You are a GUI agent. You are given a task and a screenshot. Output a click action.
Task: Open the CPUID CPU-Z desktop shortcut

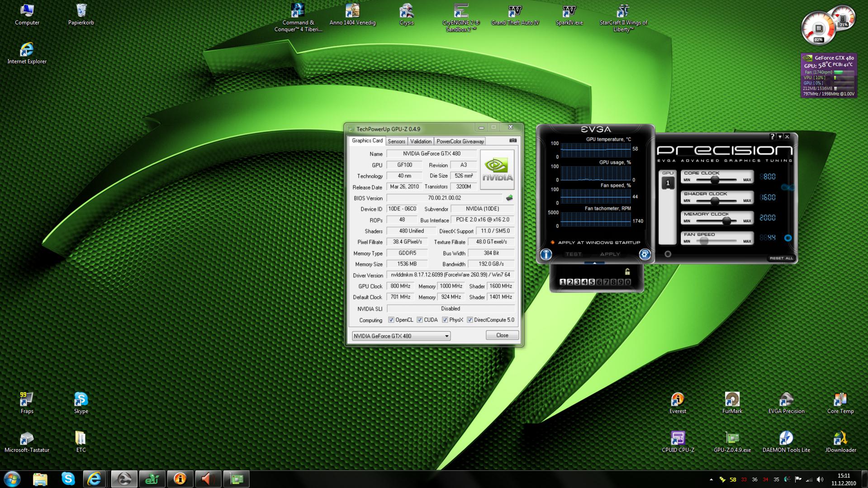point(678,442)
